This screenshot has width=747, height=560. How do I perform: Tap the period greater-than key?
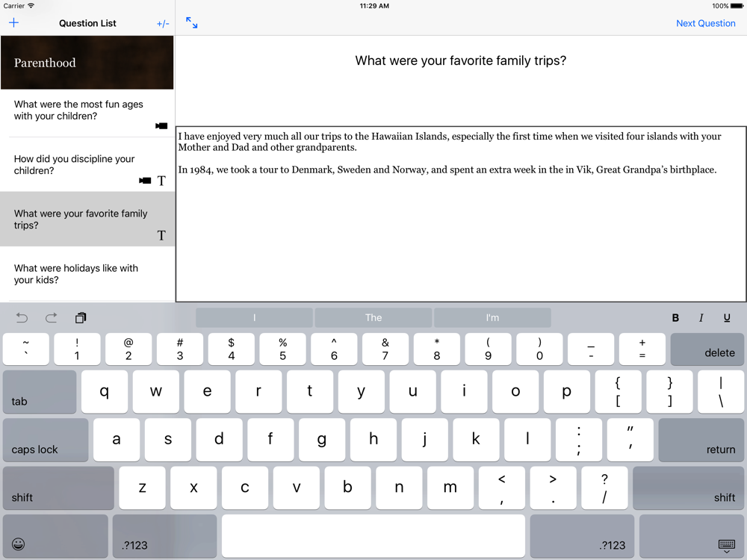click(553, 488)
